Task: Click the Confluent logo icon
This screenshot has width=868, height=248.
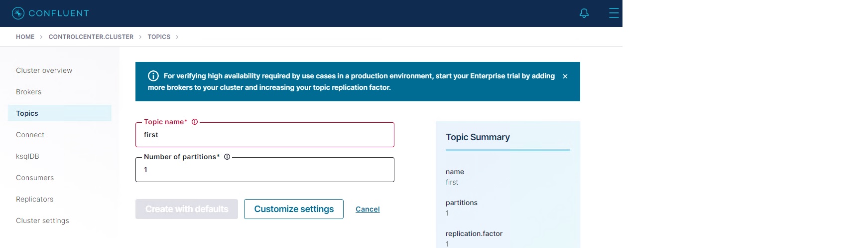Action: (18, 13)
